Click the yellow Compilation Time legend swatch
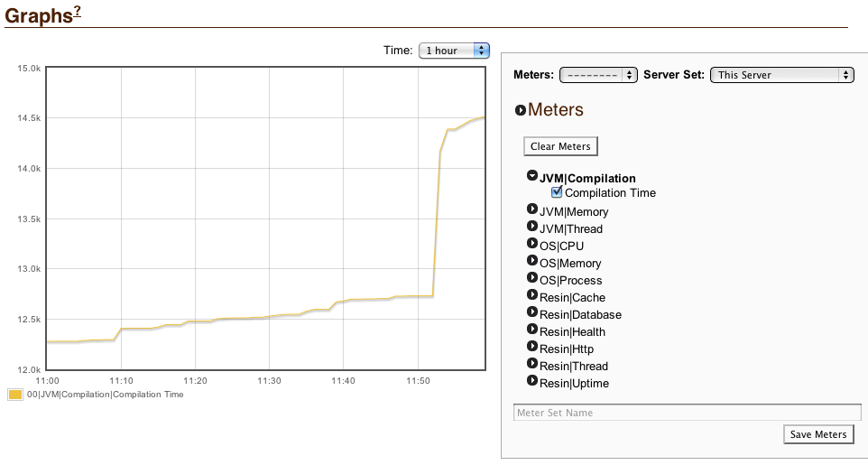This screenshot has height=465, width=868. pyautogui.click(x=14, y=395)
